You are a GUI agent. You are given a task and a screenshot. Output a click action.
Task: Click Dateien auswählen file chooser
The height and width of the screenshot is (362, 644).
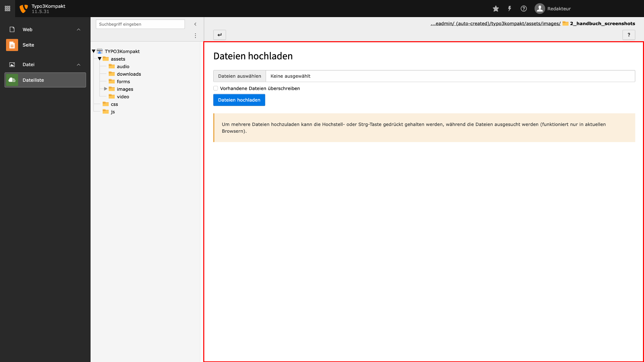(239, 76)
